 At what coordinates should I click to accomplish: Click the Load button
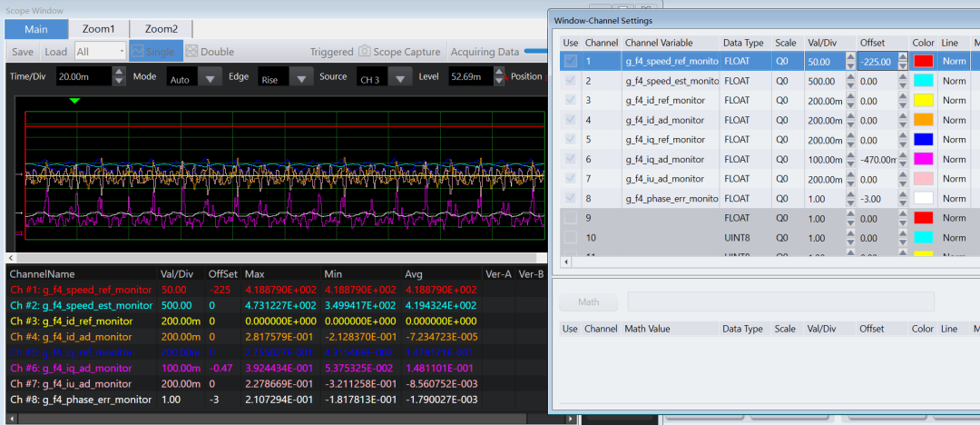pyautogui.click(x=55, y=52)
